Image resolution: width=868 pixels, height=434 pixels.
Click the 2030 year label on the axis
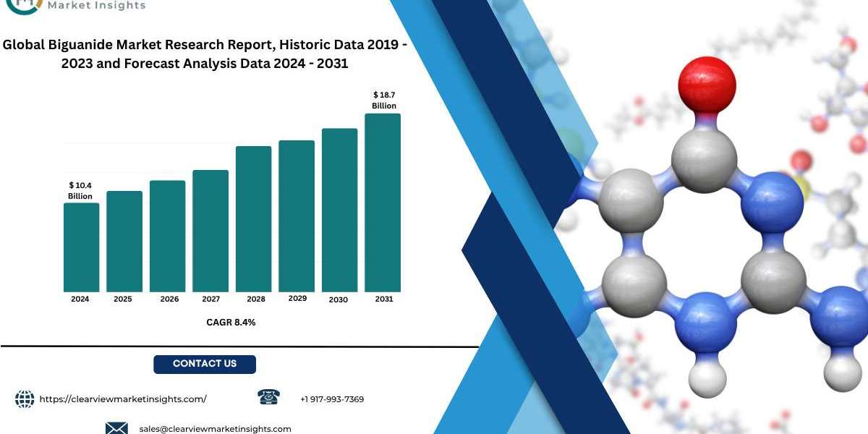coord(339,299)
